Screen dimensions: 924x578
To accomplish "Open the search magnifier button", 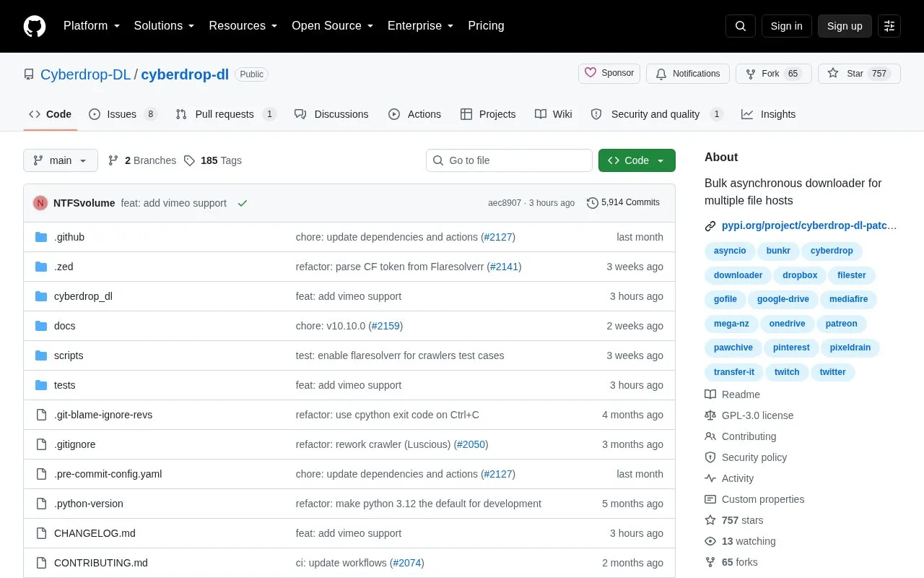I will coord(741,26).
